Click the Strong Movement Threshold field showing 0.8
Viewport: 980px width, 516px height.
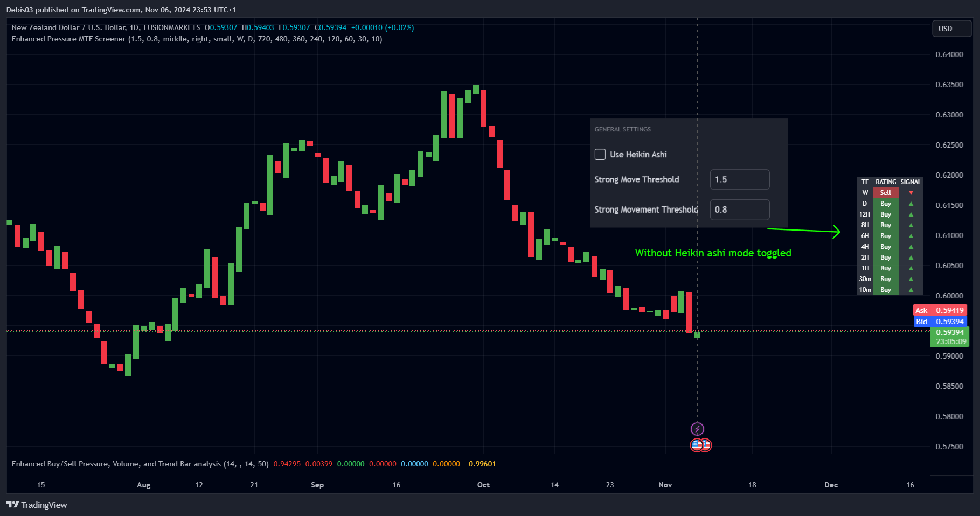pyautogui.click(x=740, y=210)
